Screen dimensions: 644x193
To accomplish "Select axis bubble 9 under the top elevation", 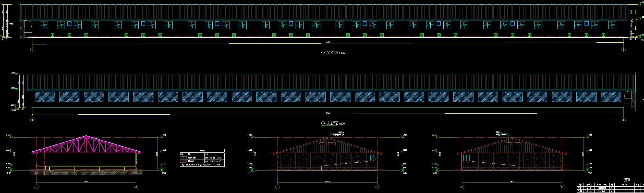I will click(623, 50).
